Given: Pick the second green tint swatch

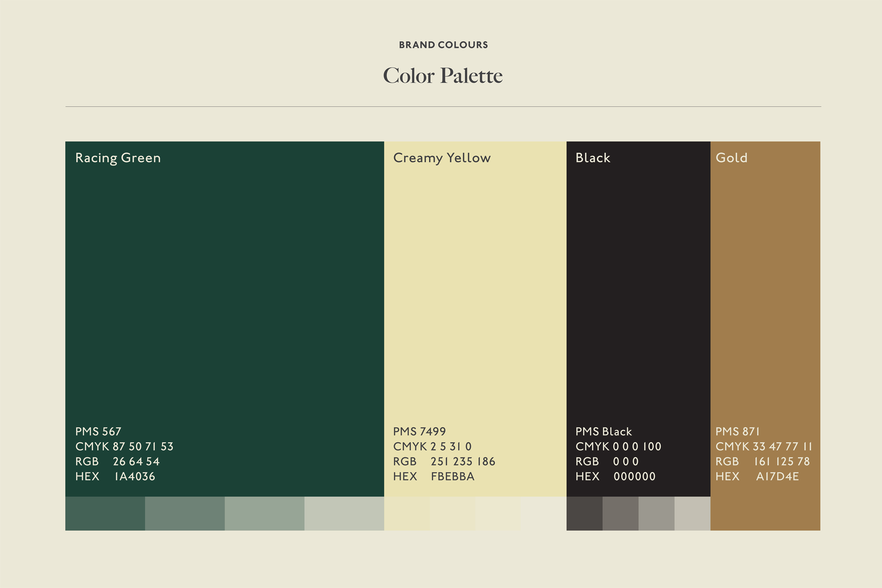Looking at the screenshot, I should [185, 513].
